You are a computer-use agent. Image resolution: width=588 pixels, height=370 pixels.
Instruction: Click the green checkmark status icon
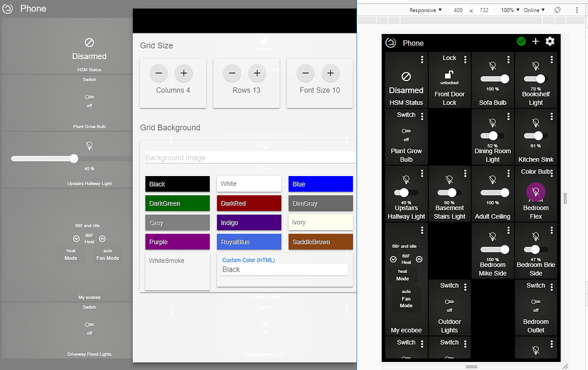coord(521,41)
